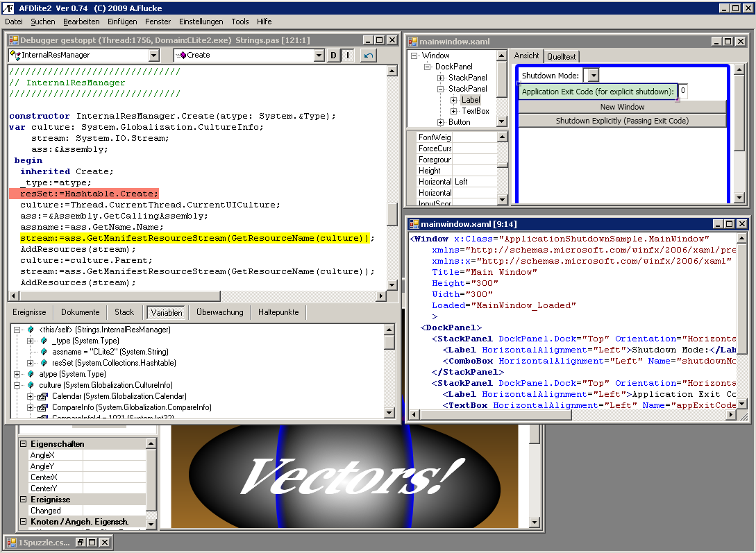The width and height of the screenshot is (756, 553).
Task: Open the Überwachung tab
Action: pos(220,312)
